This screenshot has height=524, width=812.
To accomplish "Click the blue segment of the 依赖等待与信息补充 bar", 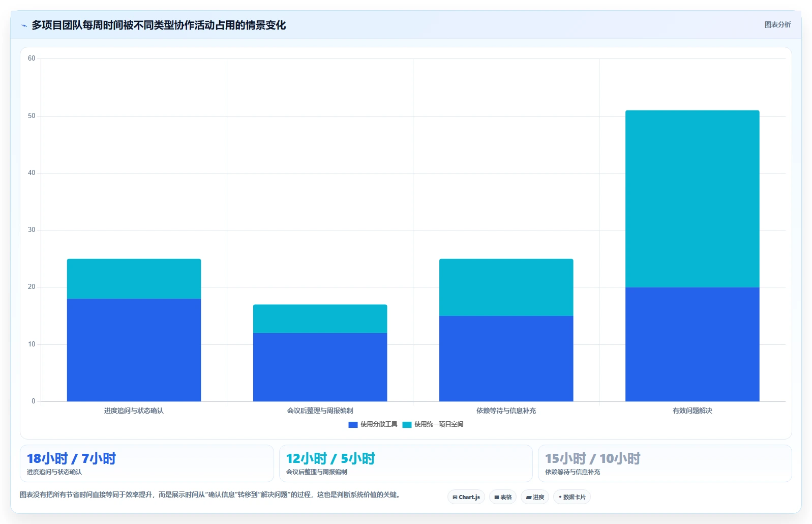I will pyautogui.click(x=506, y=359).
